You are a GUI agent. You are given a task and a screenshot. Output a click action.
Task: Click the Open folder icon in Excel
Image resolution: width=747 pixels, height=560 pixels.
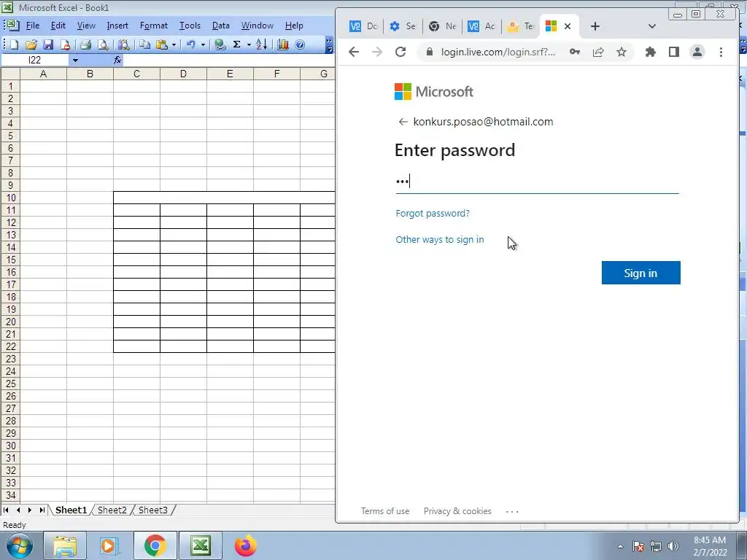tap(31, 44)
